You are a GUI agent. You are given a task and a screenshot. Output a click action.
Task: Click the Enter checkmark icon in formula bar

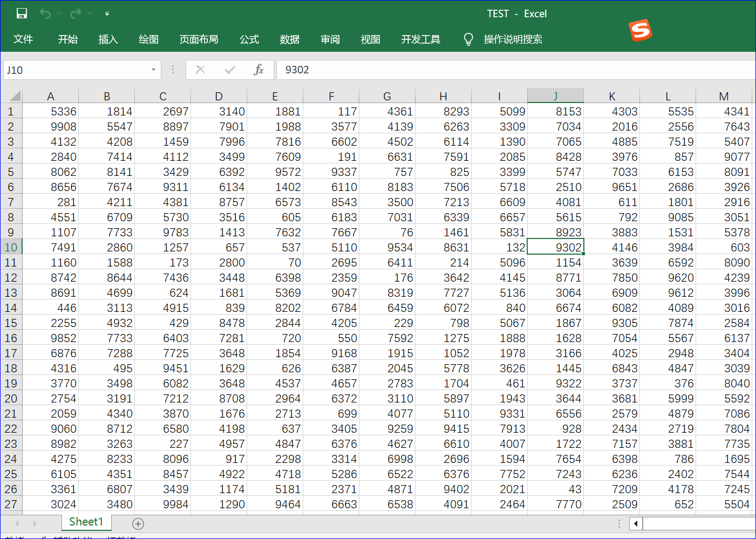pyautogui.click(x=230, y=70)
